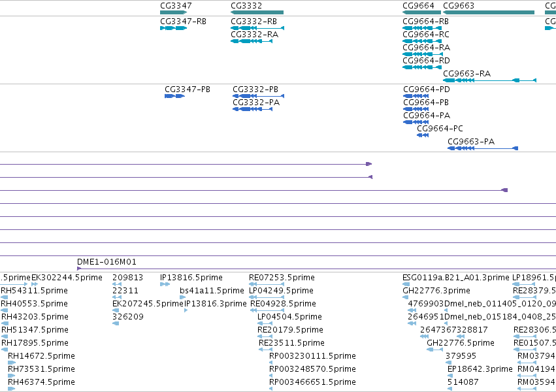The height and width of the screenshot is (392, 556).
Task: Select the RE07253.5prime EST label
Action: click(282, 278)
